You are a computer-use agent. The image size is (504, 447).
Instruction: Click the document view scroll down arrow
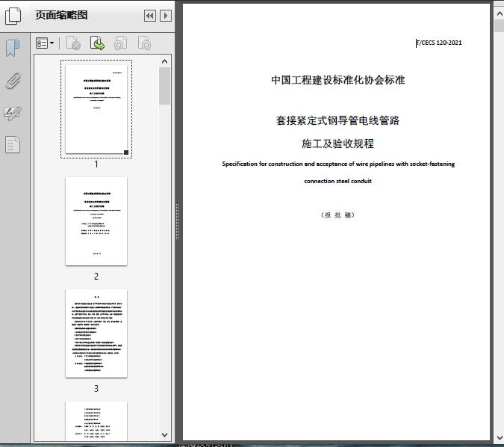pos(500,438)
